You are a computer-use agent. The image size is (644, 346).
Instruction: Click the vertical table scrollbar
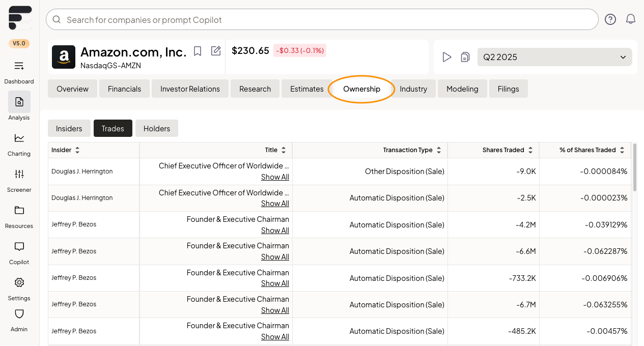tap(635, 168)
